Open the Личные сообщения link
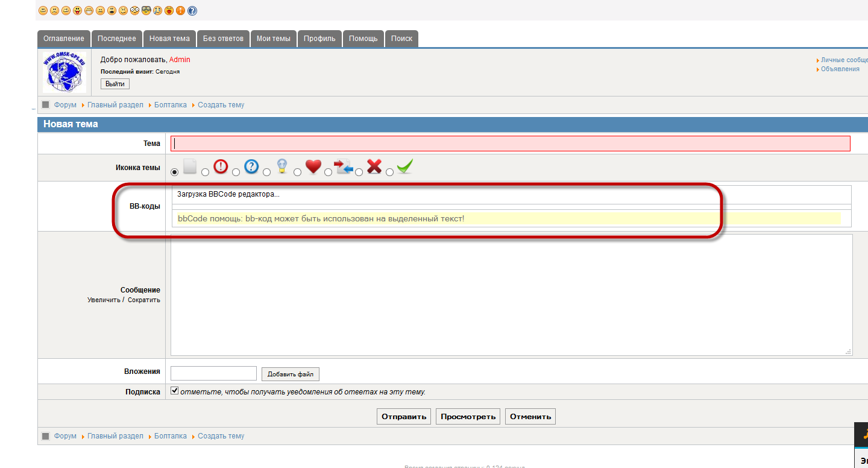The width and height of the screenshot is (868, 468). click(x=844, y=60)
